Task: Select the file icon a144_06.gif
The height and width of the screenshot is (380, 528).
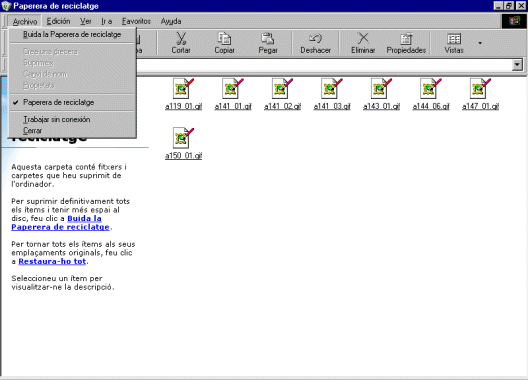Action: (x=431, y=89)
